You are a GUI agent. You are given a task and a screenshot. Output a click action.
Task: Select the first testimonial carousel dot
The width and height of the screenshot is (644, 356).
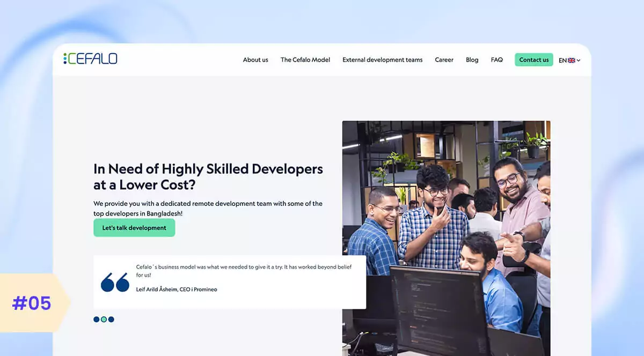pos(97,320)
